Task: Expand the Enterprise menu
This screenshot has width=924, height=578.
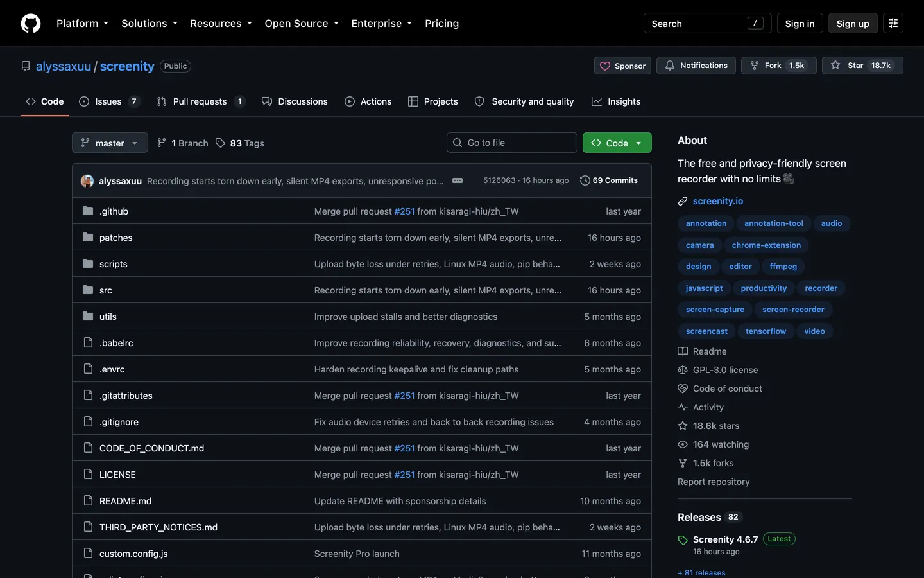Action: click(382, 23)
